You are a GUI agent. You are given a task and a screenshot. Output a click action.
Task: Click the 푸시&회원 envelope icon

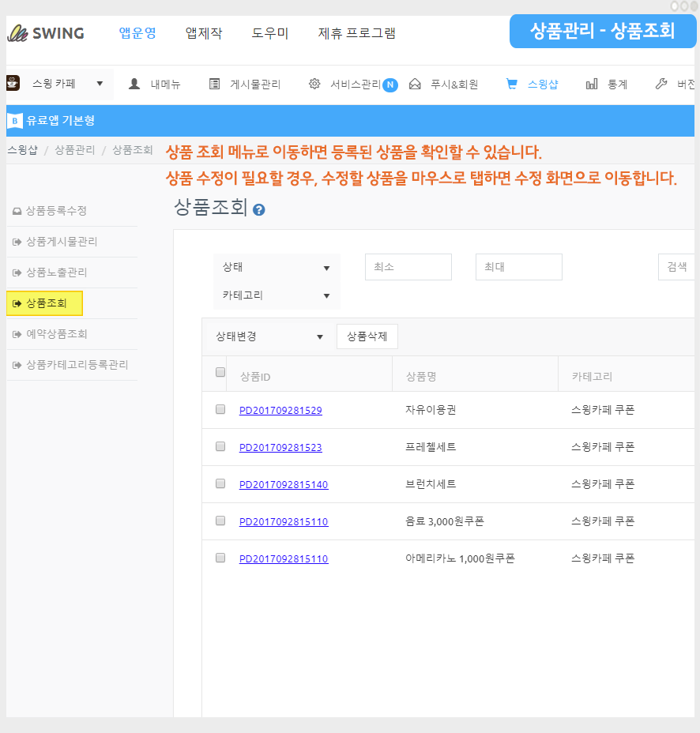coord(415,84)
